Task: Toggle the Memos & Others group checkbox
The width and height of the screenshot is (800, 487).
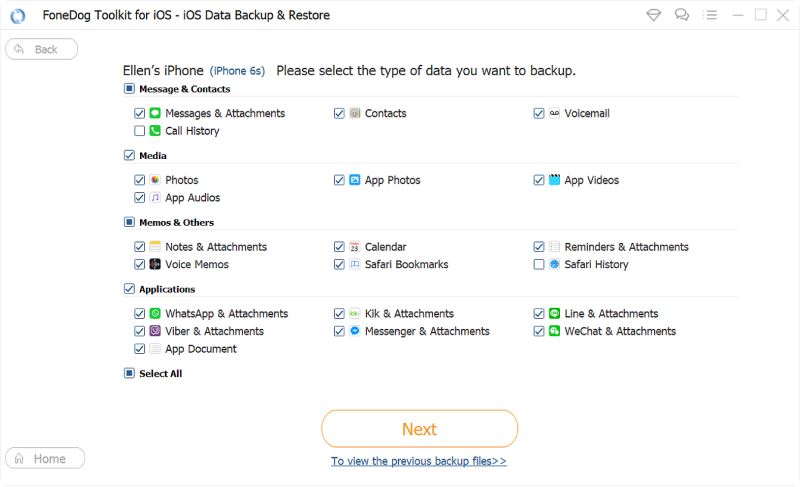Action: click(129, 222)
